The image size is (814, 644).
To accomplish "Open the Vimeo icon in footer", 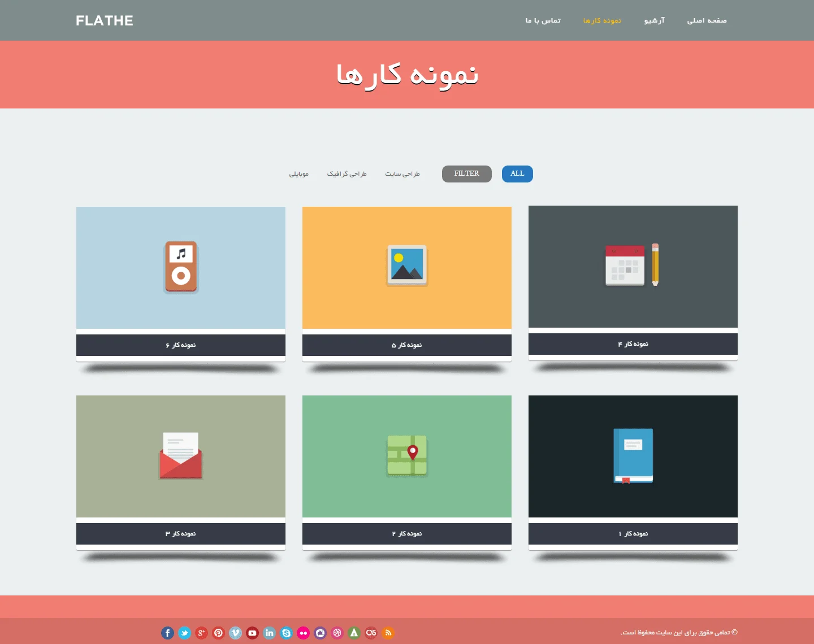I will 235,633.
